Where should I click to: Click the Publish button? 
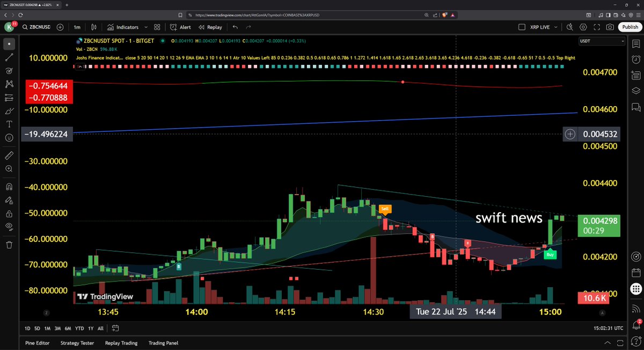click(x=629, y=27)
